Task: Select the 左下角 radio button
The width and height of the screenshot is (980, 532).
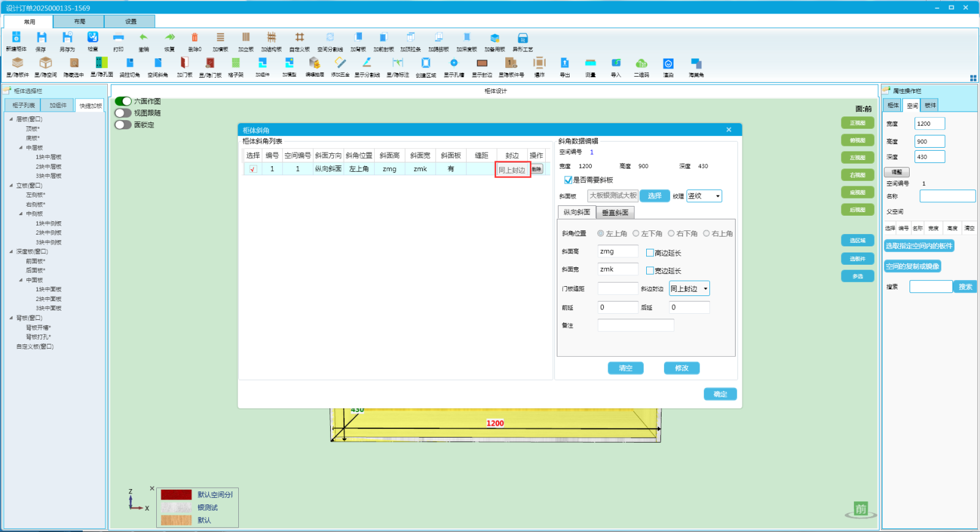Action: (636, 234)
